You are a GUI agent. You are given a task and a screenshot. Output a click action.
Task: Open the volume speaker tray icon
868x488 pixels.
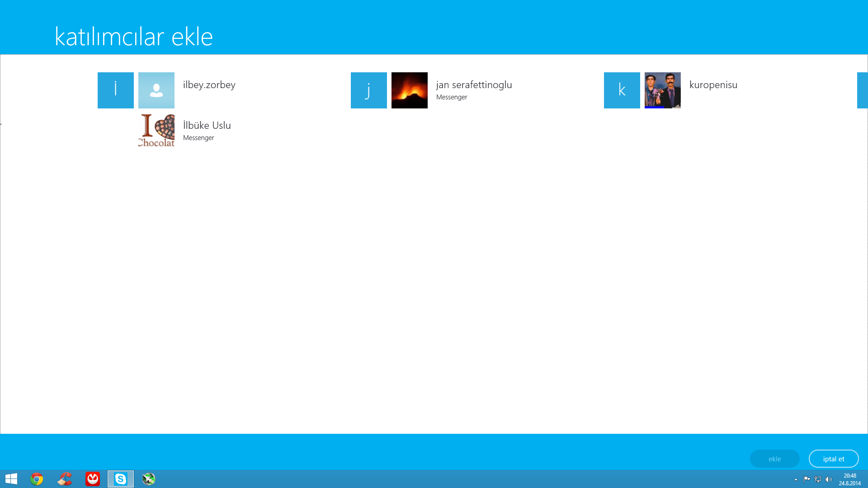click(829, 479)
